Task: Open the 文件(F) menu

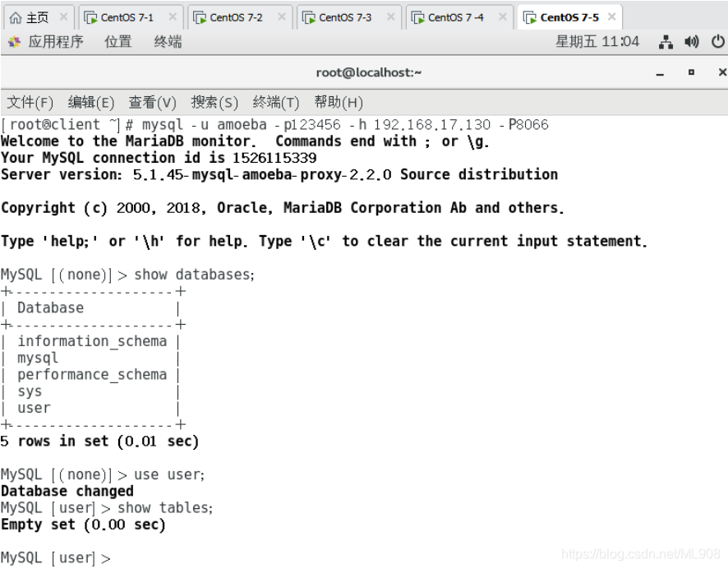Action: [30, 102]
